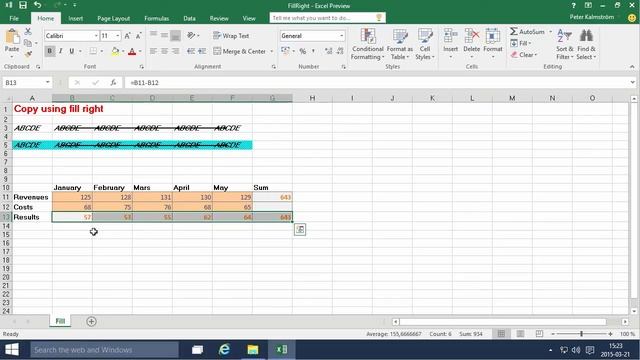
Task: Switch to the Review tab
Action: click(219, 18)
